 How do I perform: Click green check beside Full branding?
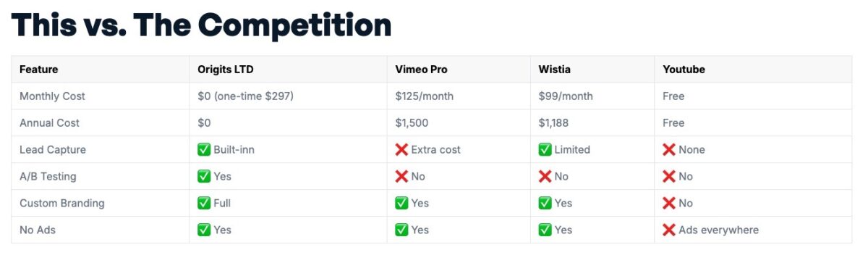click(204, 203)
